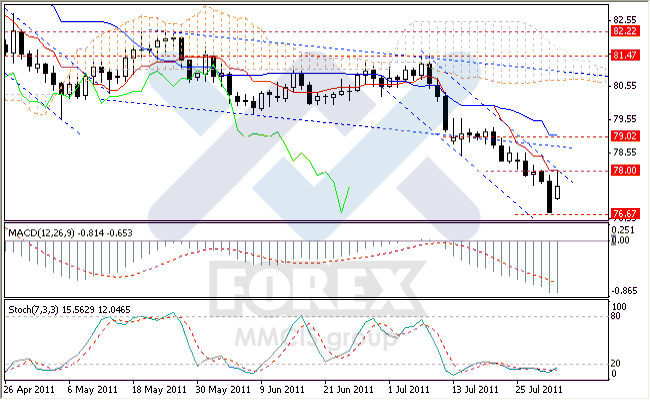650x400 pixels.
Task: Click the 20 level on Stochastic scale
Action: [618, 364]
